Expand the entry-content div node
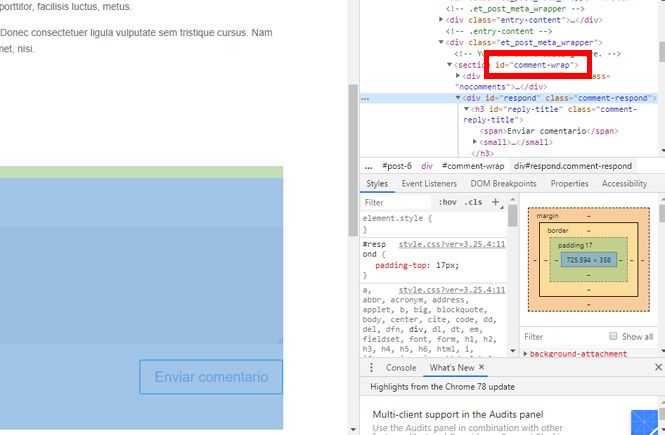The width and height of the screenshot is (665, 435). coord(447,19)
